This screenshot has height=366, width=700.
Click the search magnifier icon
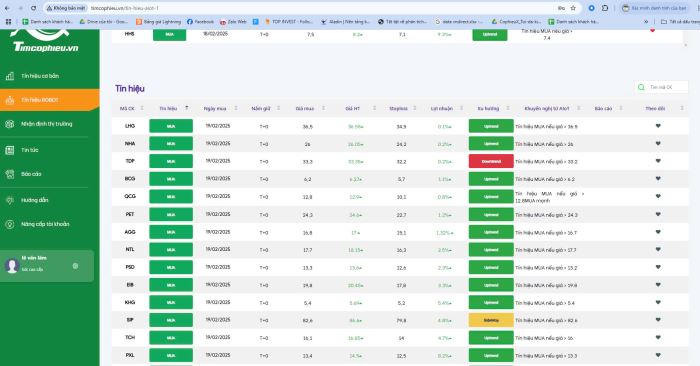tap(641, 87)
